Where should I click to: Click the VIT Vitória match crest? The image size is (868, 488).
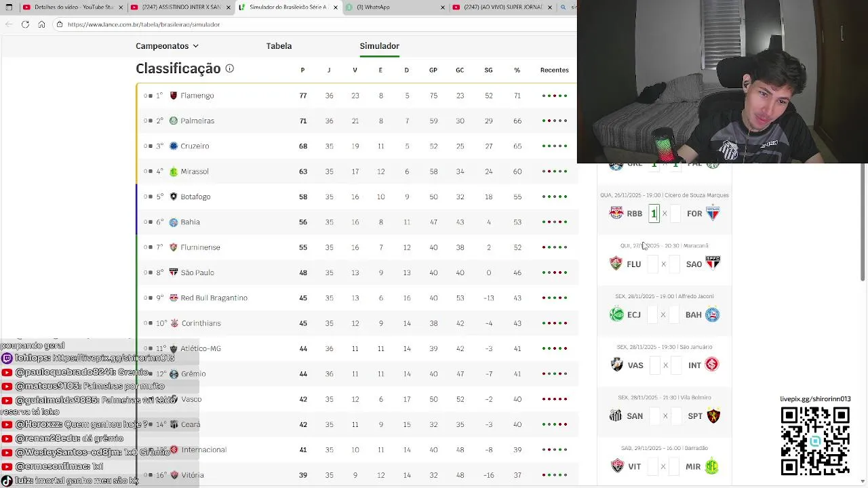[617, 466]
